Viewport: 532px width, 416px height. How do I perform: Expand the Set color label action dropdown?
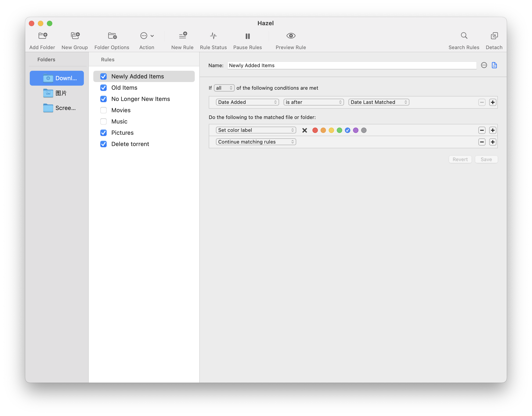click(x=256, y=130)
